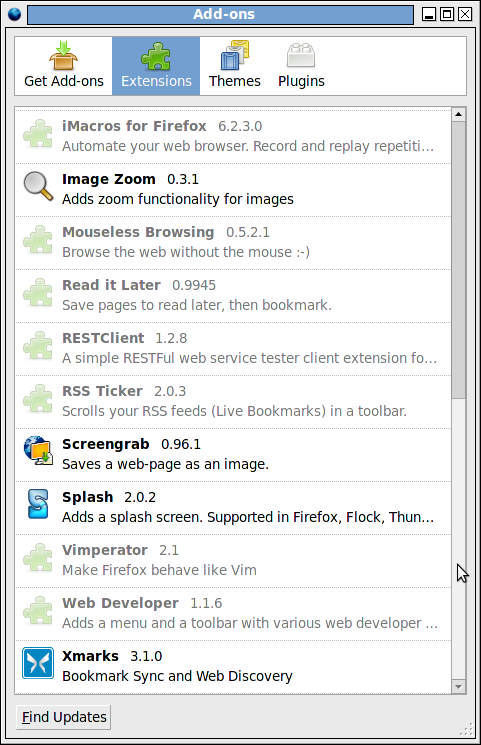Click the scrollbar up arrow
481x745 pixels.
[x=458, y=114]
